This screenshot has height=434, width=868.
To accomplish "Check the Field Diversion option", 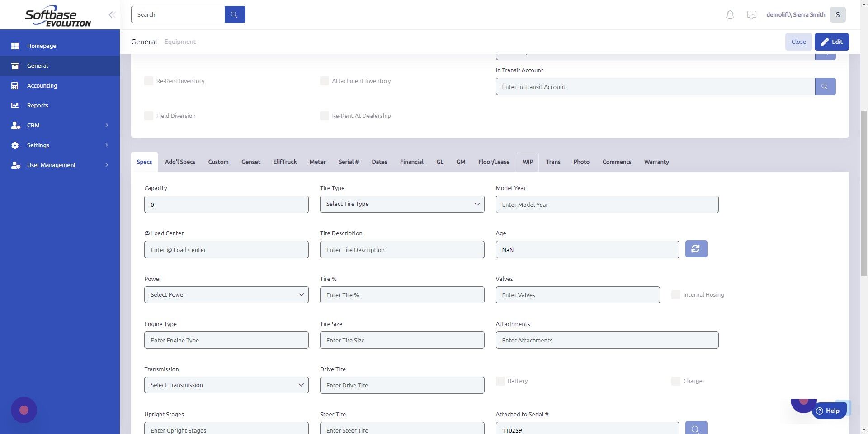I will click(149, 116).
